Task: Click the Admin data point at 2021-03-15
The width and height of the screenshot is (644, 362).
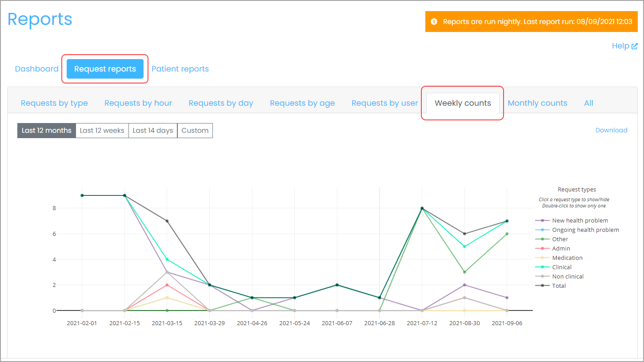Action: click(167, 285)
